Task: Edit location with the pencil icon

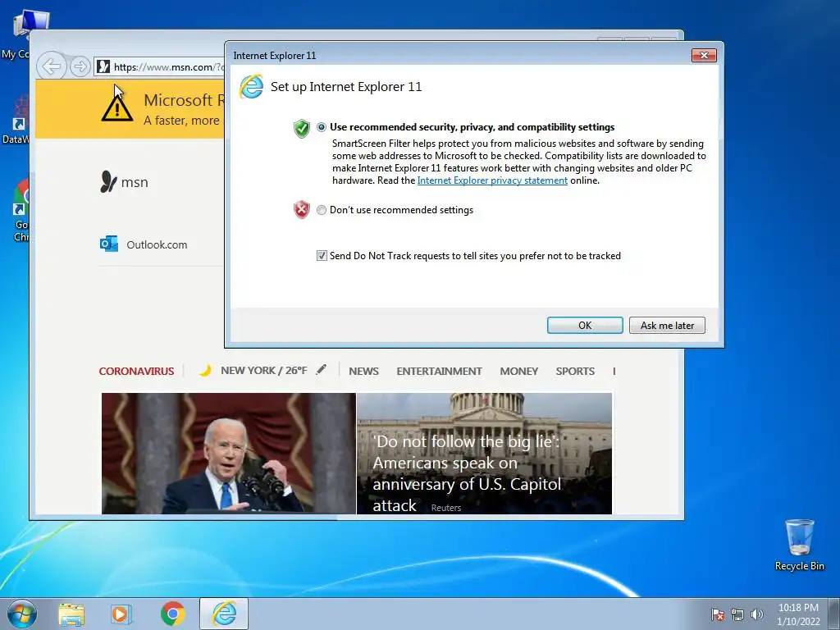Action: pyautogui.click(x=321, y=369)
